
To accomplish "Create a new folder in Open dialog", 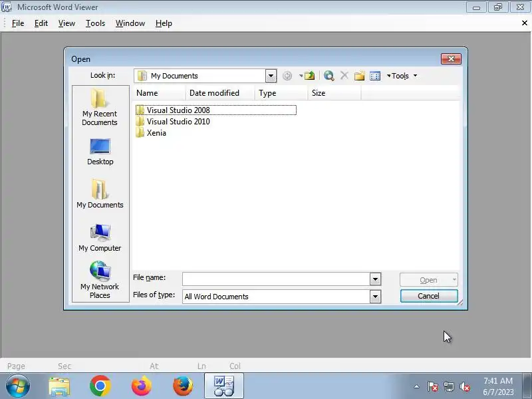I will [359, 76].
